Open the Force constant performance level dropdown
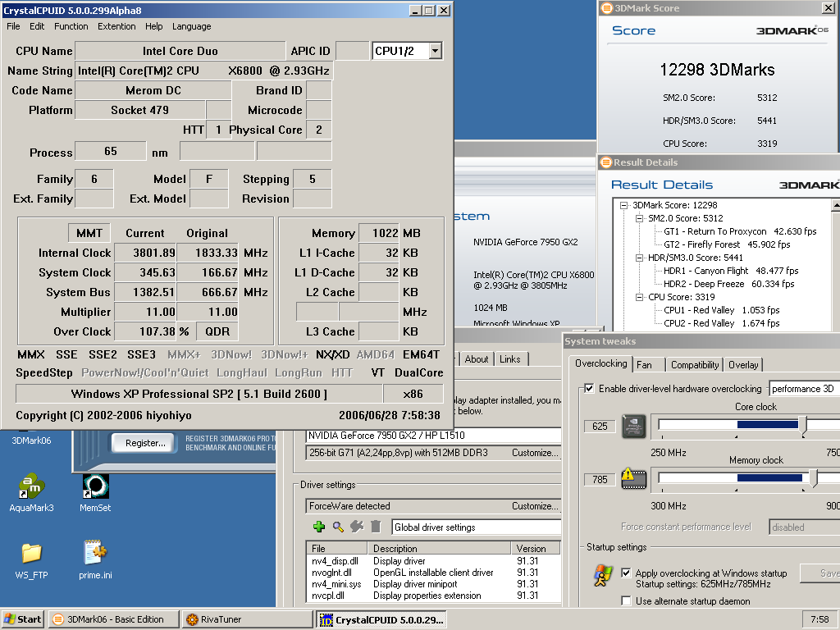The image size is (840, 630). [805, 527]
